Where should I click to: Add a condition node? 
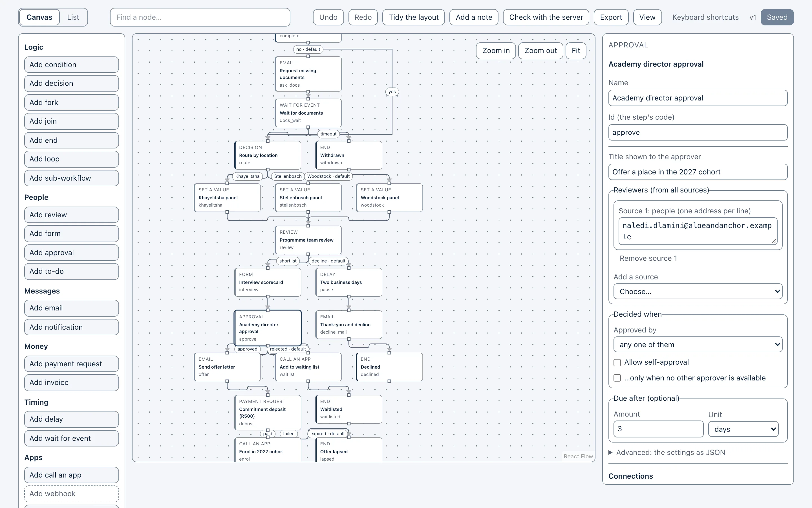[x=71, y=65]
